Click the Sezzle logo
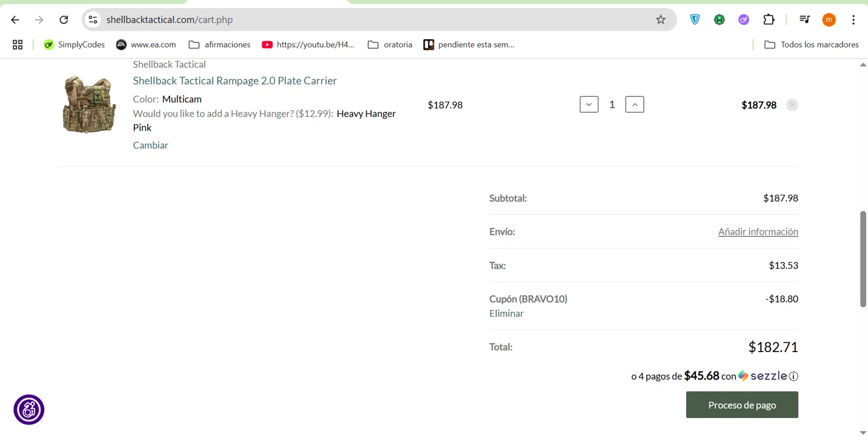868x436 pixels. pos(763,376)
